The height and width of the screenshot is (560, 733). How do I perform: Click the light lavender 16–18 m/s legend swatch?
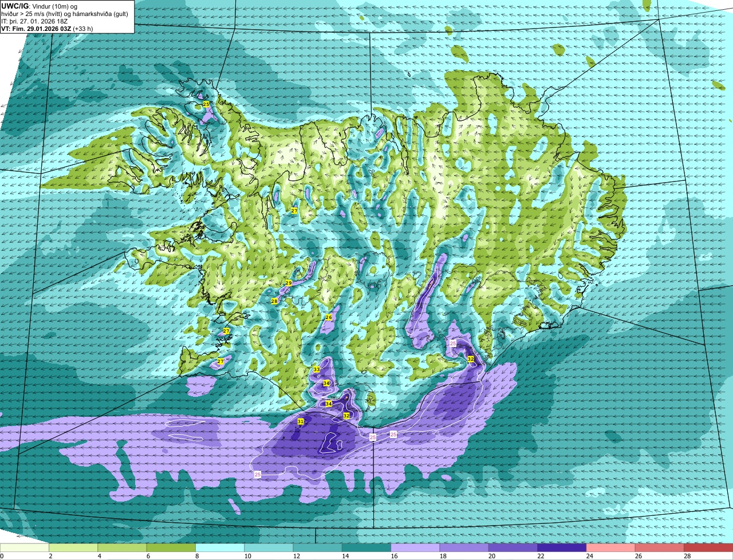[x=415, y=547]
